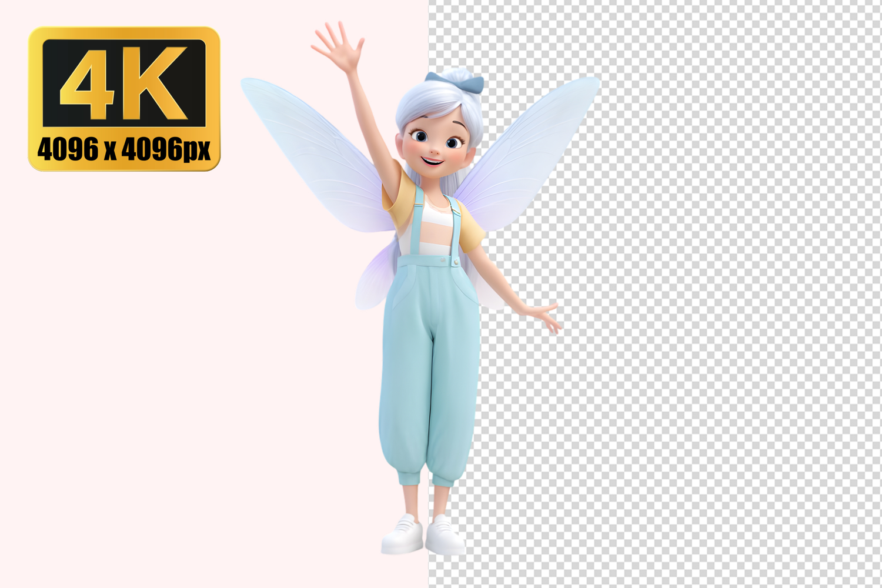This screenshot has height=588, width=882.
Task: Click the fairy's raised waving hand
Action: click(339, 46)
